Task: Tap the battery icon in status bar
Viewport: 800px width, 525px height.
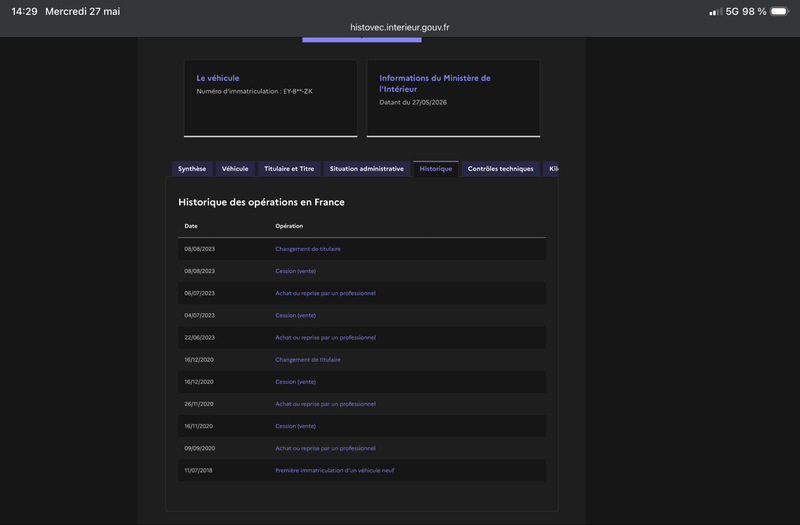Action: click(x=780, y=11)
